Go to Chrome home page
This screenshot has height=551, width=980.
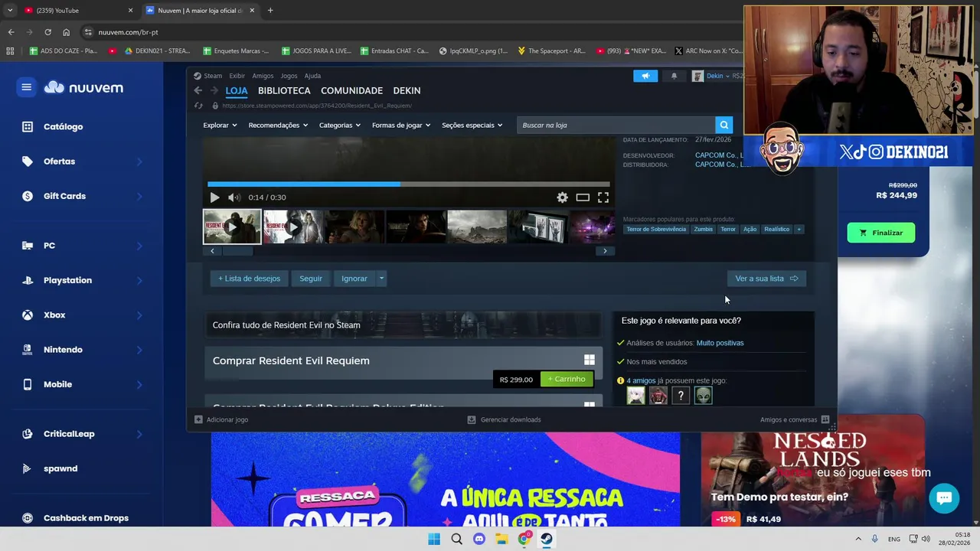click(66, 32)
